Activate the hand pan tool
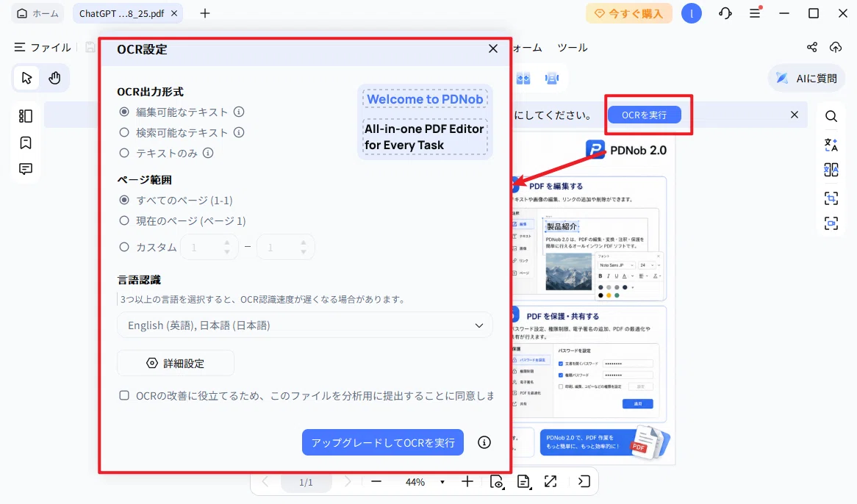Image resolution: width=857 pixels, height=504 pixels. pos(54,78)
